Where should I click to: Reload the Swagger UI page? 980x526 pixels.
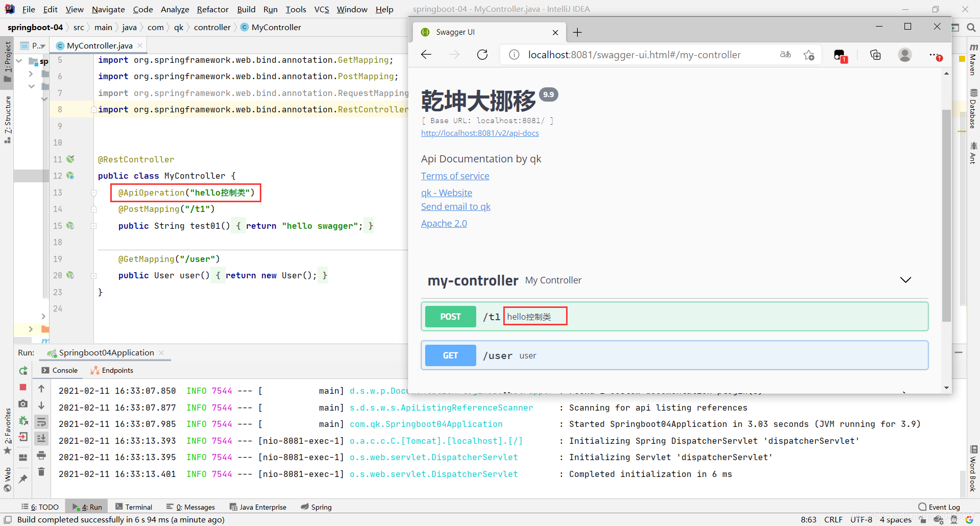[x=482, y=55]
